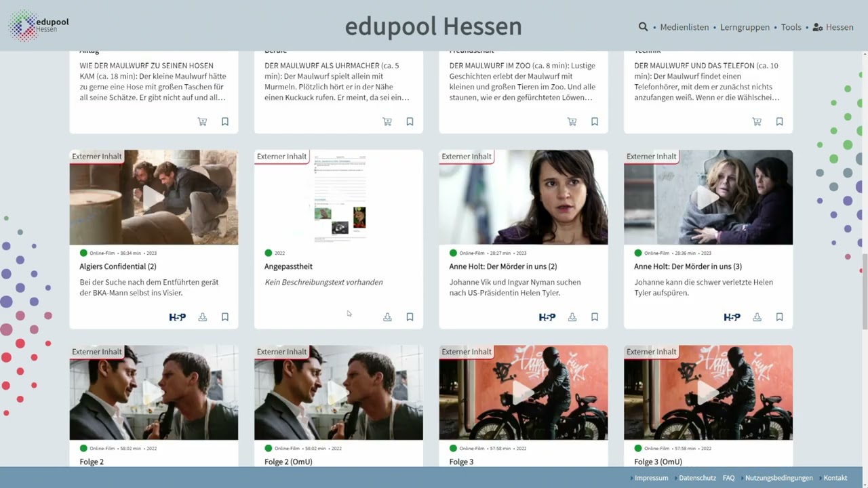
Task: Open Anne Holt: Der Mörder in uns (3) title
Action: (x=688, y=266)
